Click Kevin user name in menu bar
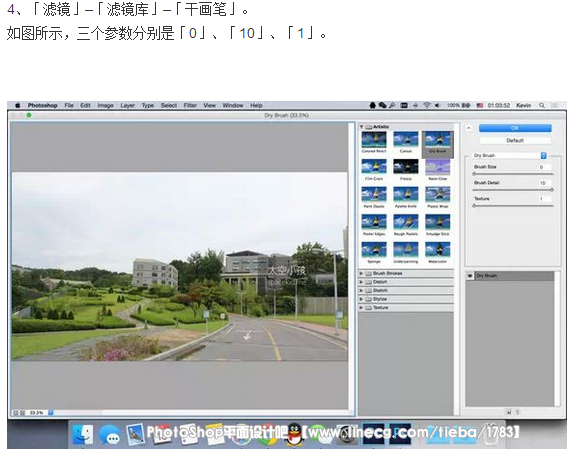This screenshot has height=449, width=570. (x=523, y=105)
